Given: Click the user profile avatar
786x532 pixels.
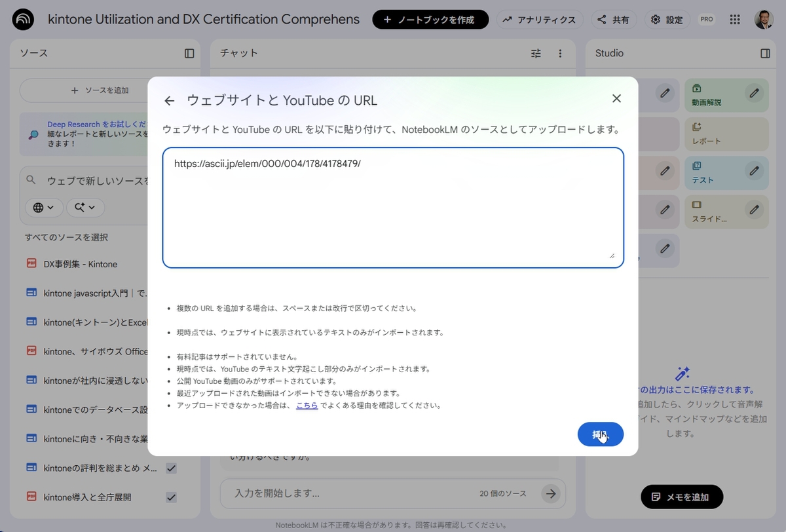Looking at the screenshot, I should point(764,20).
